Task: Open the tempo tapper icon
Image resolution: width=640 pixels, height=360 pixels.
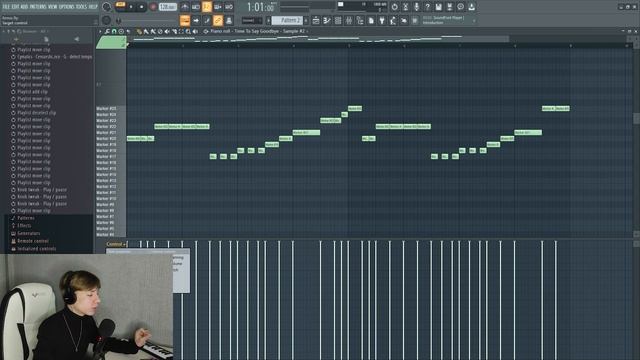Action: pos(393,20)
